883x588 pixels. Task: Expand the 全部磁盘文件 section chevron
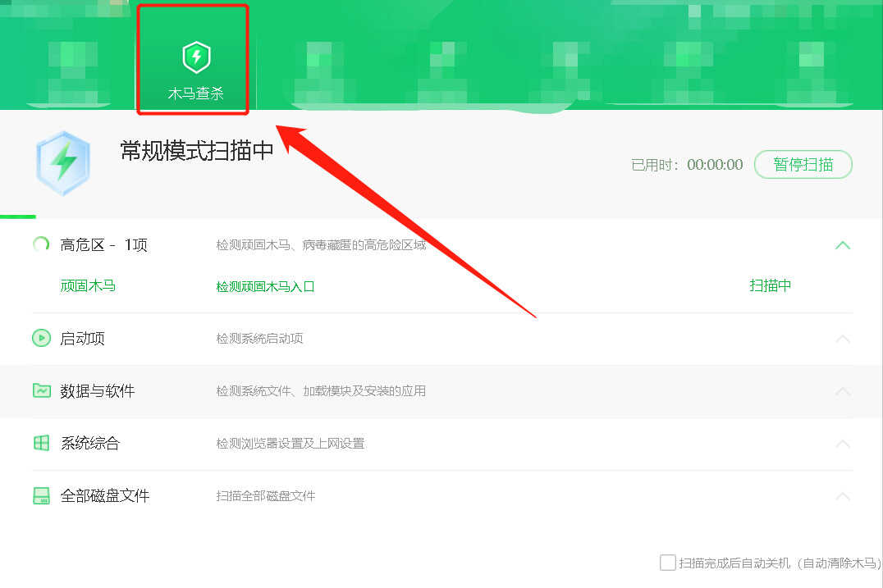tap(843, 495)
